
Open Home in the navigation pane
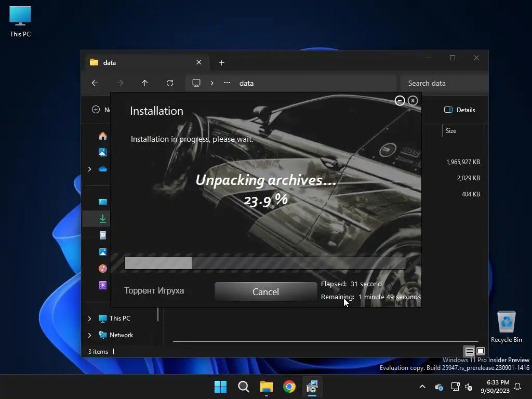pyautogui.click(x=103, y=136)
